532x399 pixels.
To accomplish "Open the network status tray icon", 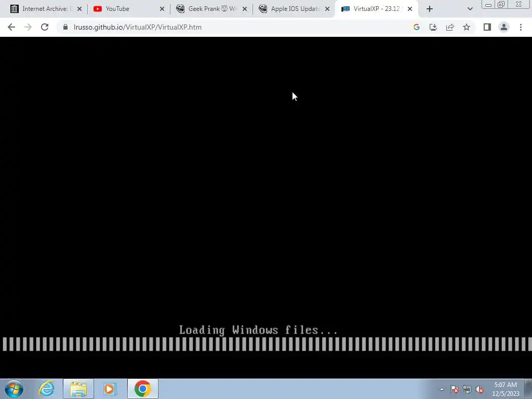I will coord(467,389).
